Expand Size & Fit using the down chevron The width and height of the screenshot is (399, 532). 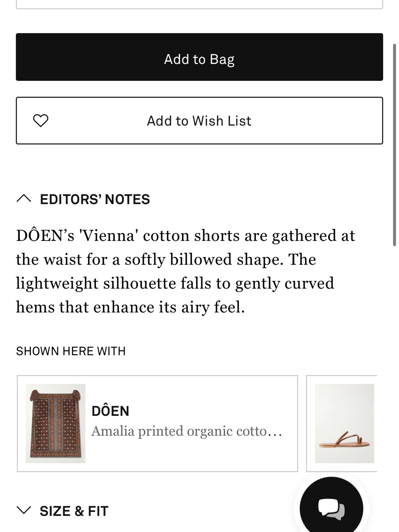24,510
